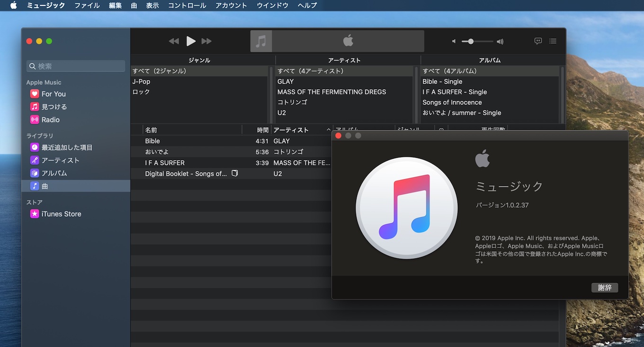Click the For You heart icon
The image size is (644, 347).
click(35, 94)
